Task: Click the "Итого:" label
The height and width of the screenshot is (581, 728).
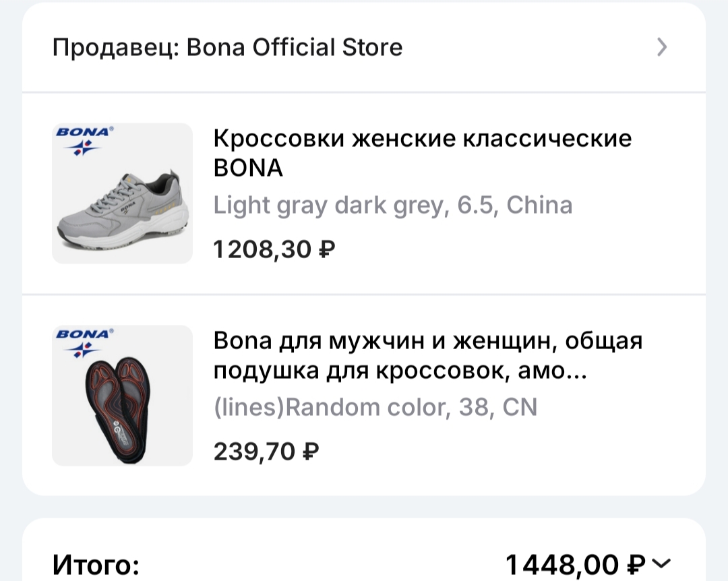Action: 96,563
